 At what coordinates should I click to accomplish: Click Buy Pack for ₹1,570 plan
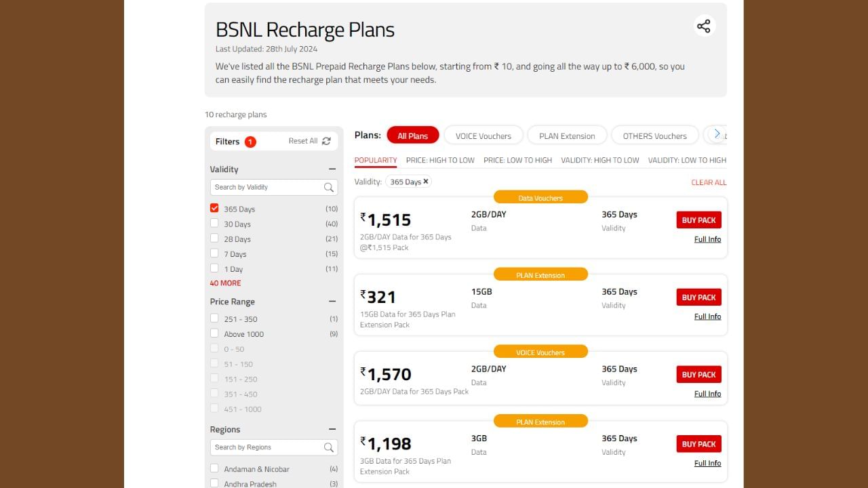coord(698,374)
